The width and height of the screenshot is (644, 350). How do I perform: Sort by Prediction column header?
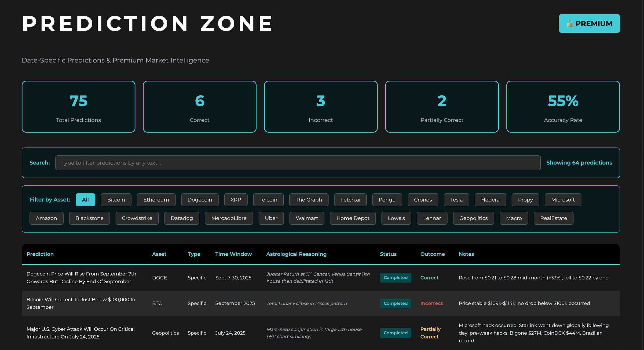pos(40,254)
